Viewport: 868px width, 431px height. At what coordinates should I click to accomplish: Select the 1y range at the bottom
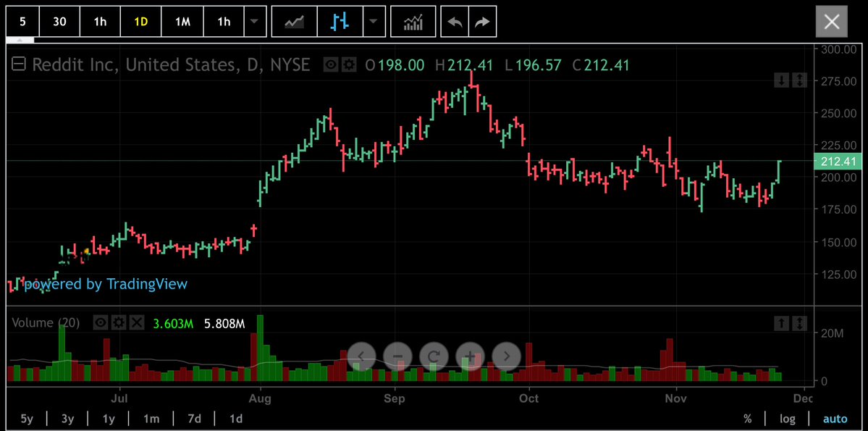[107, 419]
